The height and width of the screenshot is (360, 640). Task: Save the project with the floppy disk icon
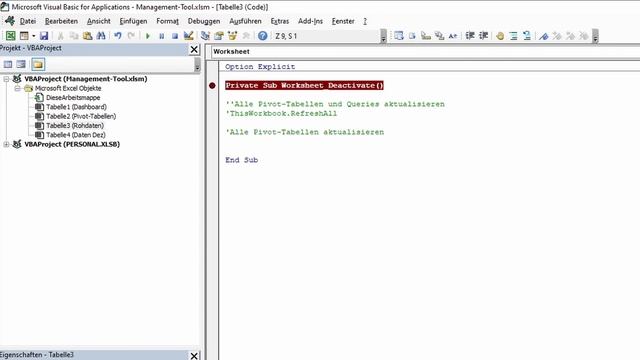click(x=44, y=36)
